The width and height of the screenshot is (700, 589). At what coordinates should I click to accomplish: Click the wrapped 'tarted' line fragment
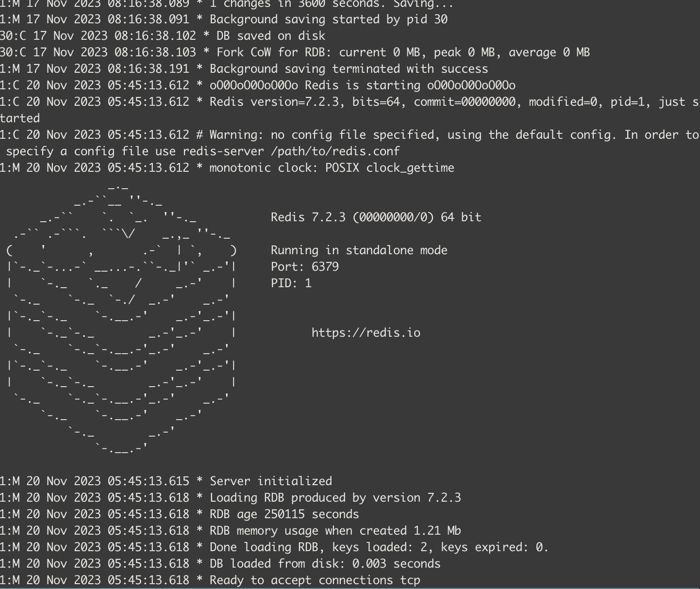[20, 118]
